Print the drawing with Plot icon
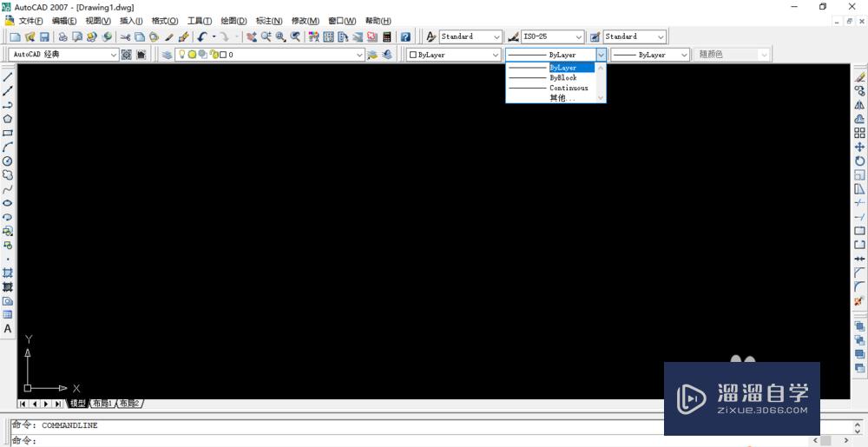Image resolution: width=868 pixels, height=447 pixels. click(x=63, y=36)
